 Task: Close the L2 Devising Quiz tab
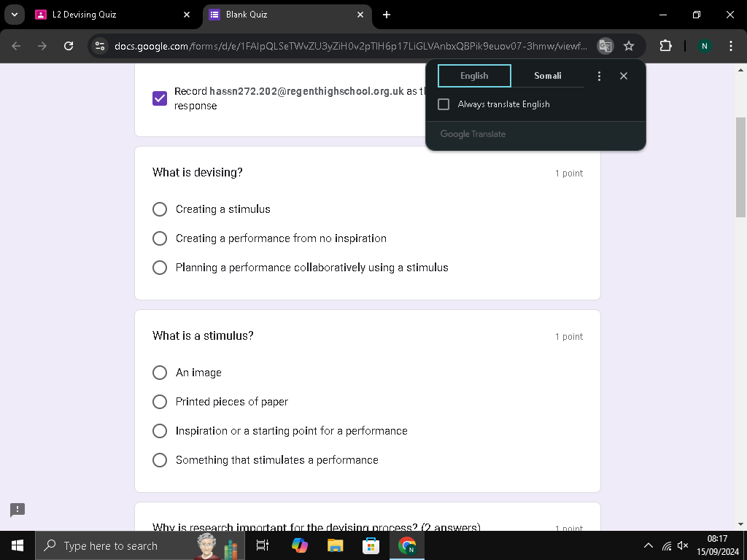coord(187,15)
